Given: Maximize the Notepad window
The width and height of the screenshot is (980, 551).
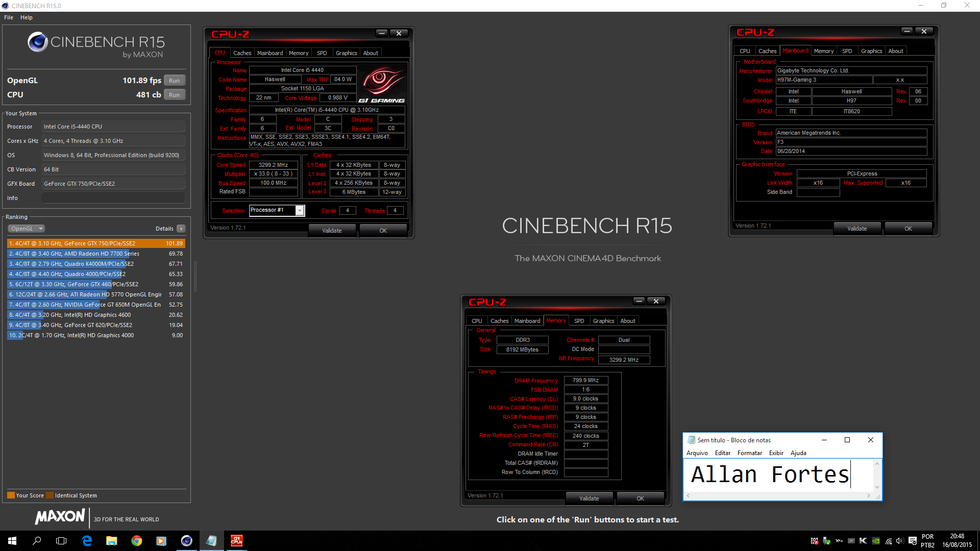Looking at the screenshot, I should point(847,440).
